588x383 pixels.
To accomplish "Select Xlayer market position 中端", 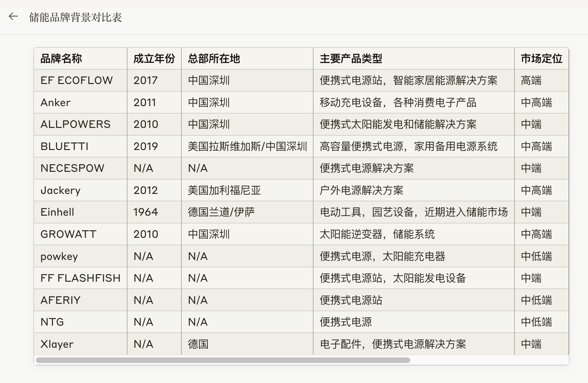I will coord(542,344).
